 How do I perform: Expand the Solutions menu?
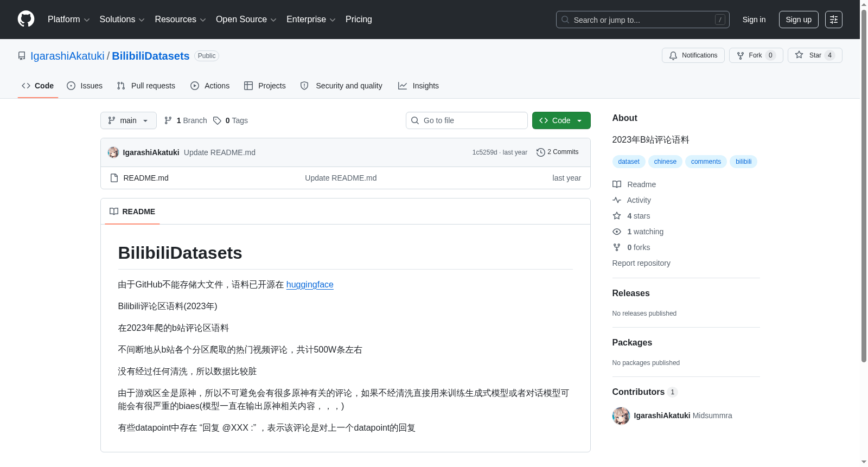[122, 20]
